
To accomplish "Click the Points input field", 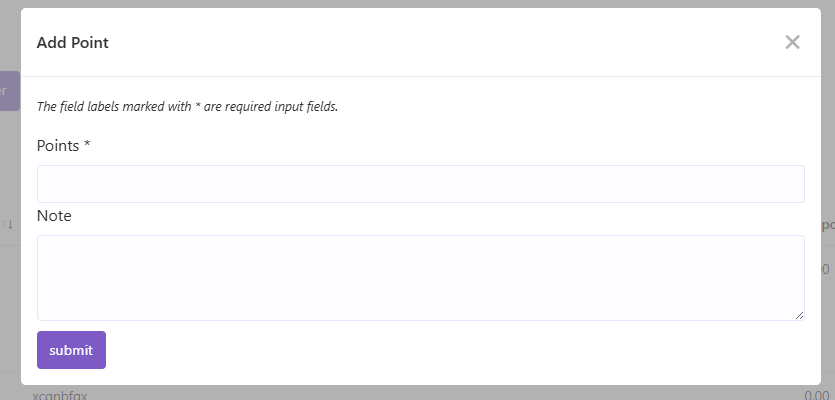I will coord(420,184).
